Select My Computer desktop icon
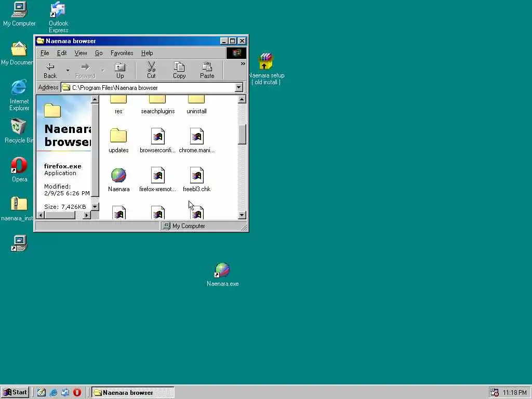This screenshot has height=399, width=532. tap(19, 14)
